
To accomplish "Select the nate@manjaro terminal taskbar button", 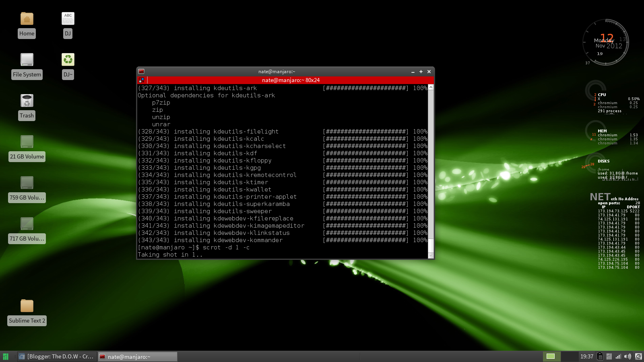I will click(x=138, y=356).
